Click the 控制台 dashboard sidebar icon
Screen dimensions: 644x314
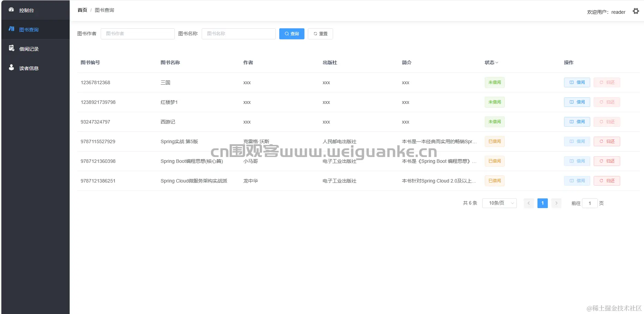coord(11,10)
